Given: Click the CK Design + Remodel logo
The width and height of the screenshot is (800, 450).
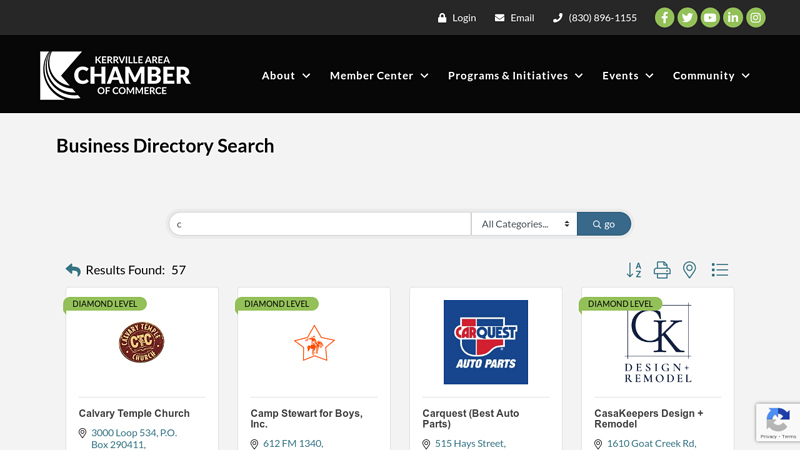Looking at the screenshot, I should (658, 343).
